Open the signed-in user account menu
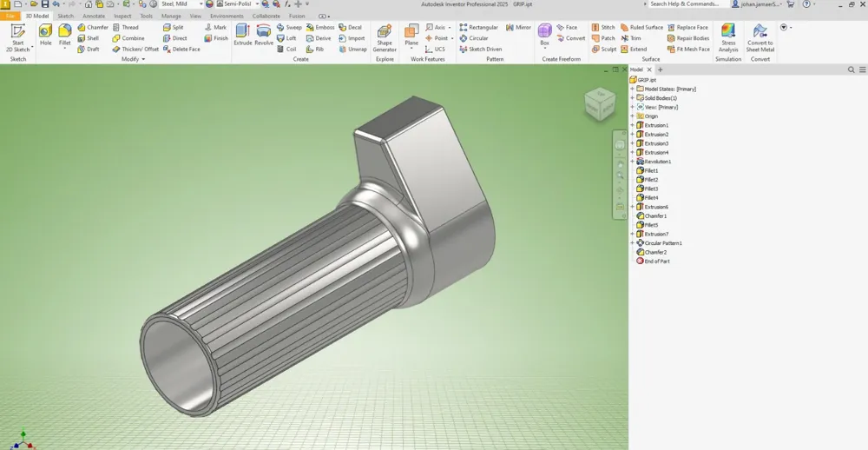The height and width of the screenshot is (450, 868). click(x=756, y=3)
